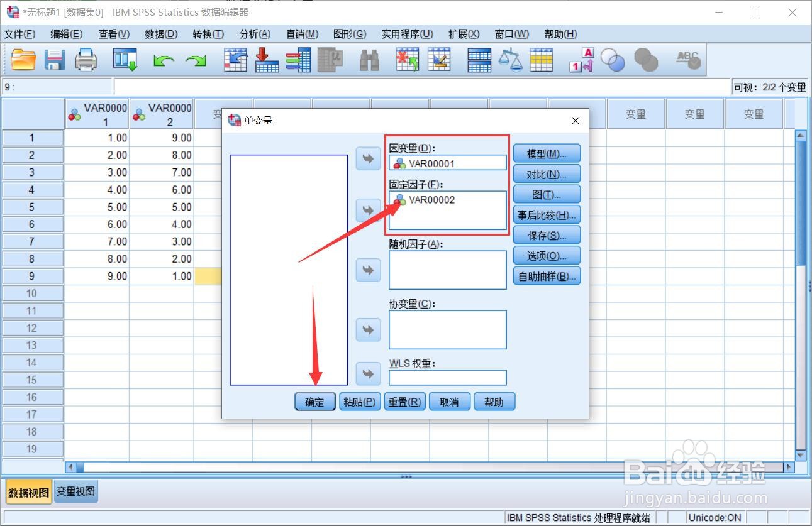This screenshot has height=526, width=812.
Task: Click the 选项(O)... button
Action: [547, 256]
